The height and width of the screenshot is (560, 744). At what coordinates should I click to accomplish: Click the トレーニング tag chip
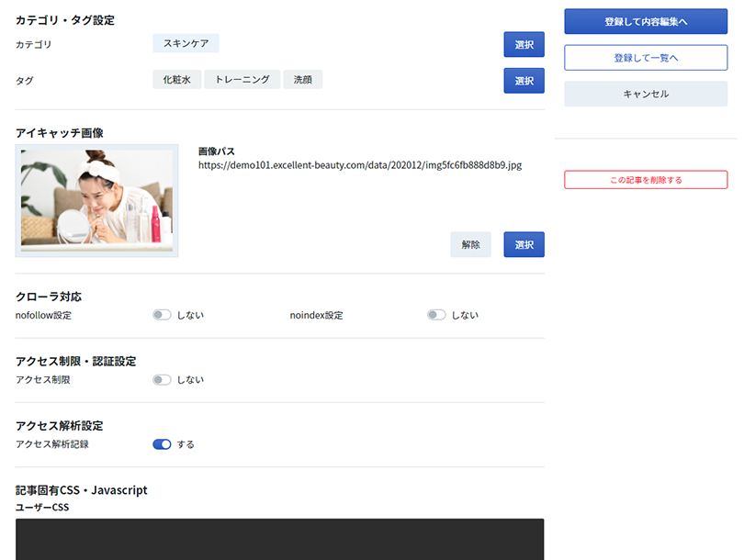tap(242, 80)
